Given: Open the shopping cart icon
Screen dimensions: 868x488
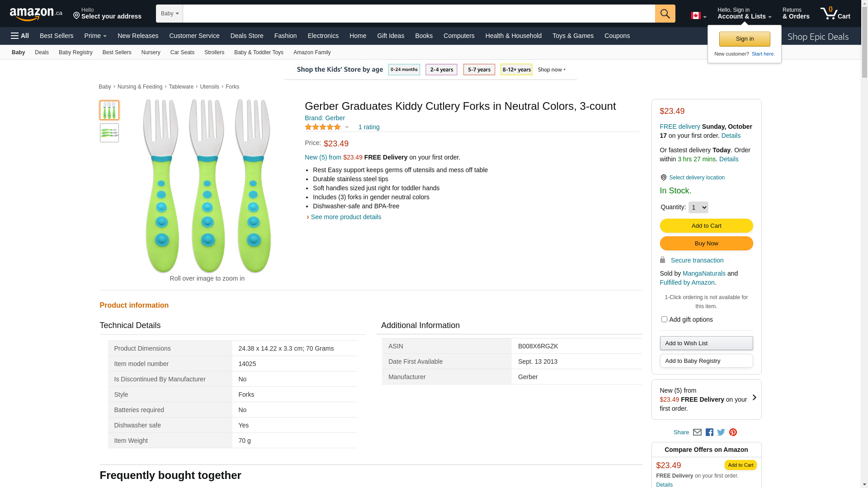Looking at the screenshot, I should [x=835, y=14].
